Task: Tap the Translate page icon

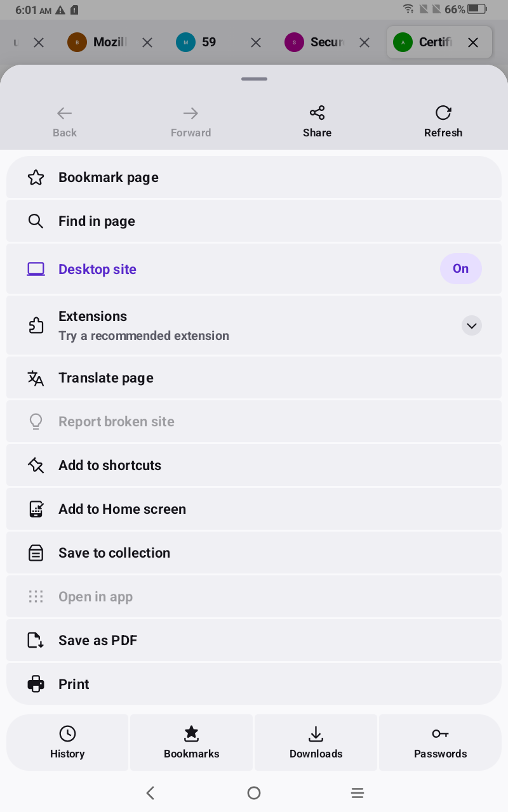Action: pyautogui.click(x=36, y=378)
